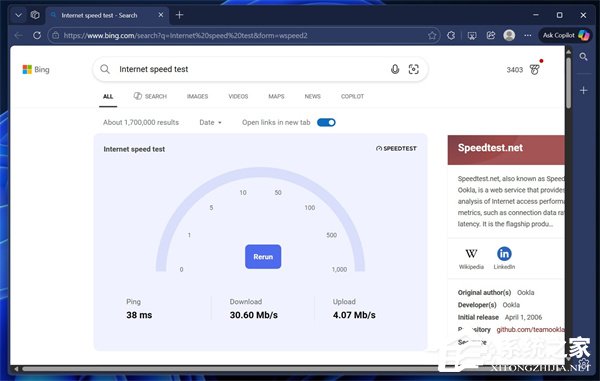Click the scroll-up arrow of vertical scrollbar

pyautogui.click(x=569, y=51)
